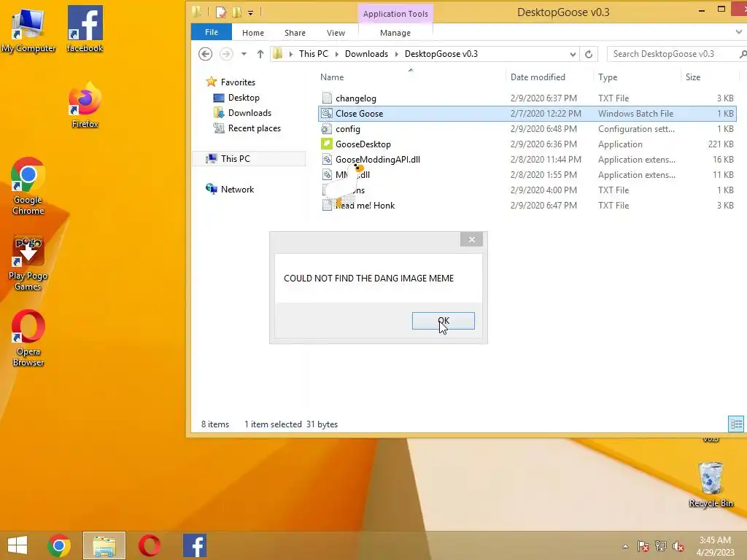Close the error dialog with X
The image size is (747, 560).
472,239
